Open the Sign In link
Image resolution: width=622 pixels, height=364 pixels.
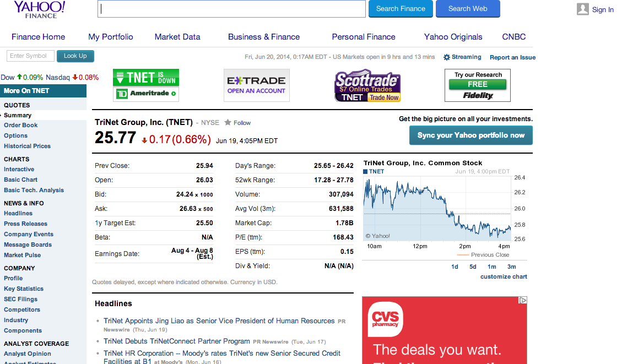click(603, 9)
